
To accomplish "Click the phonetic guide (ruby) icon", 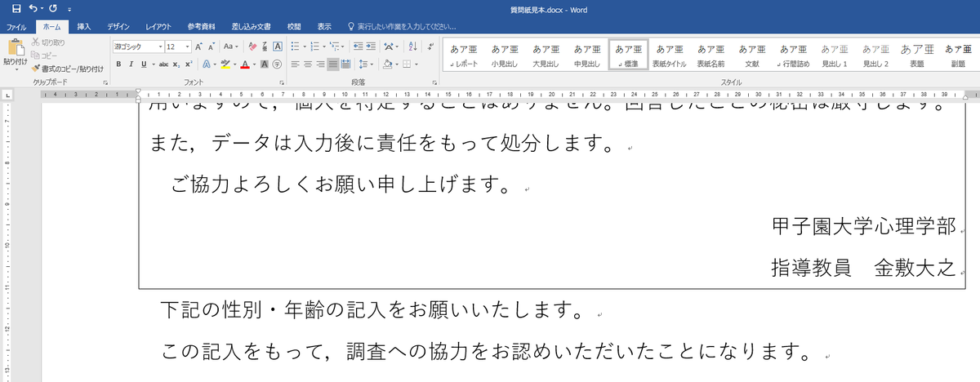I will coord(265,47).
